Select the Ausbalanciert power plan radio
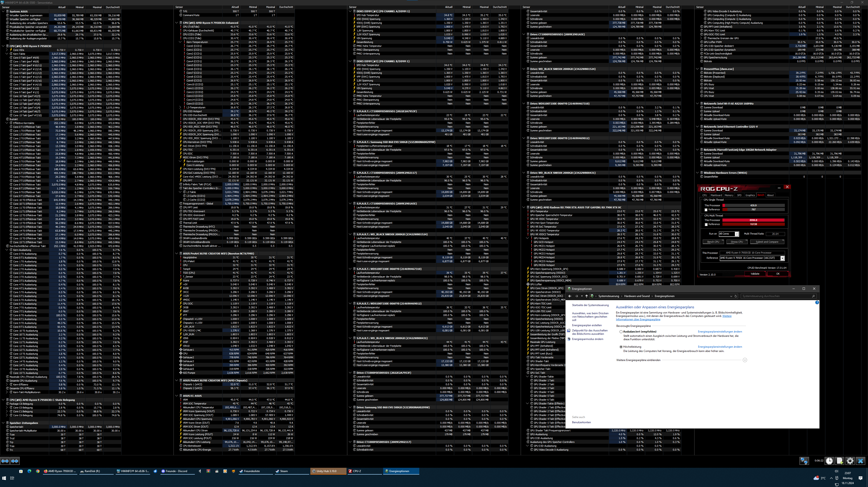 pos(621,332)
